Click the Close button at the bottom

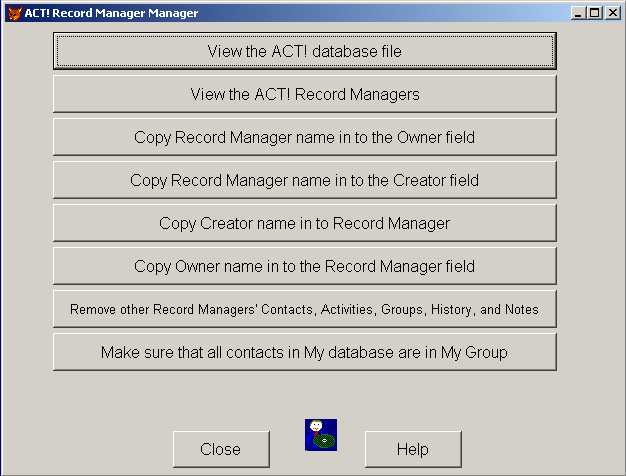pos(221,449)
